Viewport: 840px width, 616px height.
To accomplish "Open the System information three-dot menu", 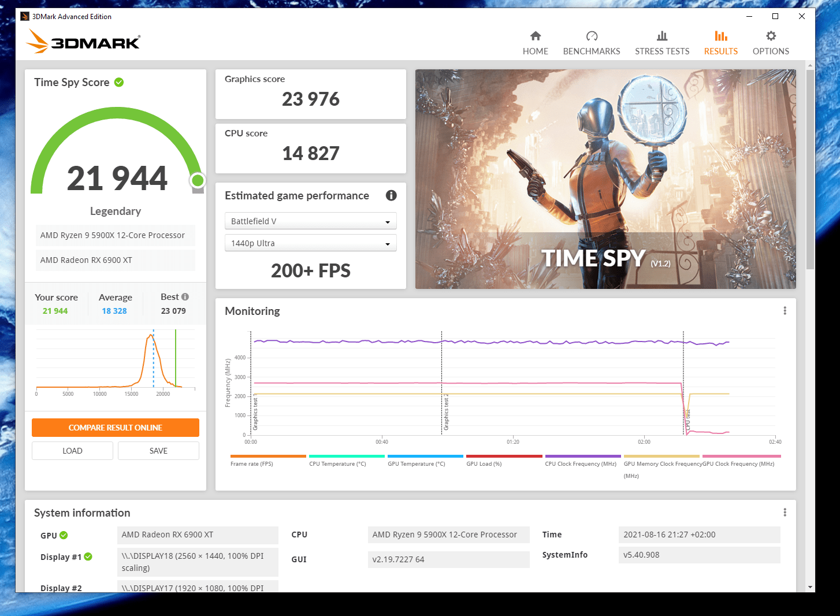I will [x=785, y=513].
